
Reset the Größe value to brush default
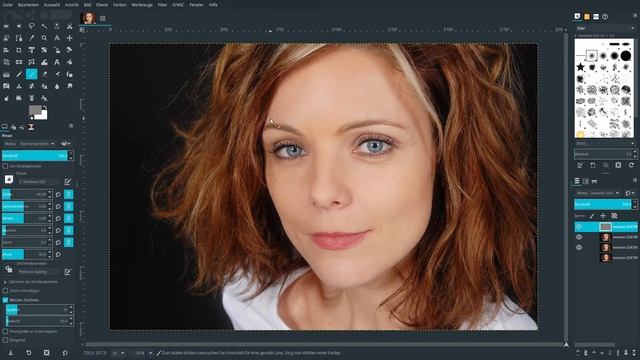pos(58,194)
